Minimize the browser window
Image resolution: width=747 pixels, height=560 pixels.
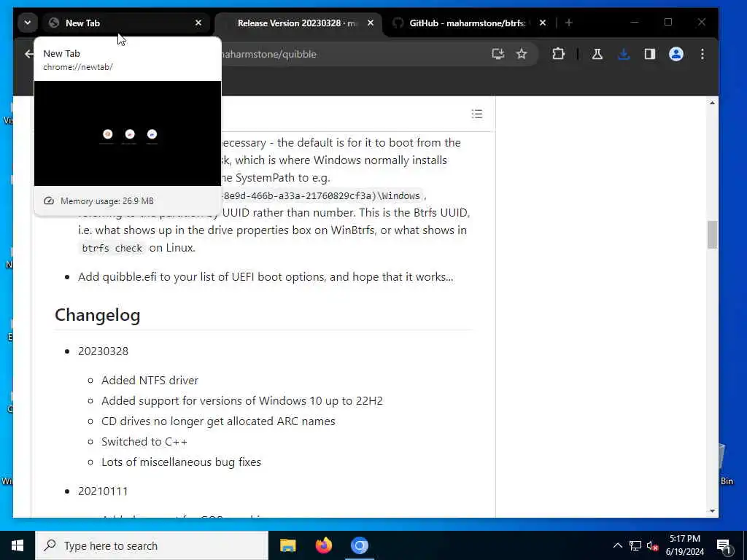[634, 23]
